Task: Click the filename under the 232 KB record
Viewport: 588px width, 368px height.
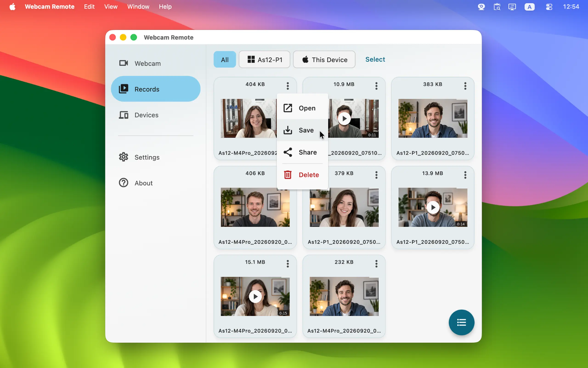Action: [344, 331]
